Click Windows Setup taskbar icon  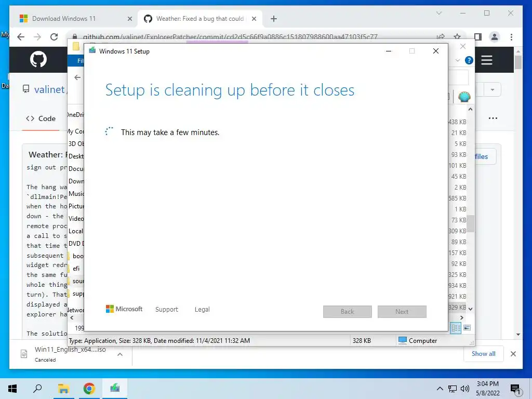115,389
